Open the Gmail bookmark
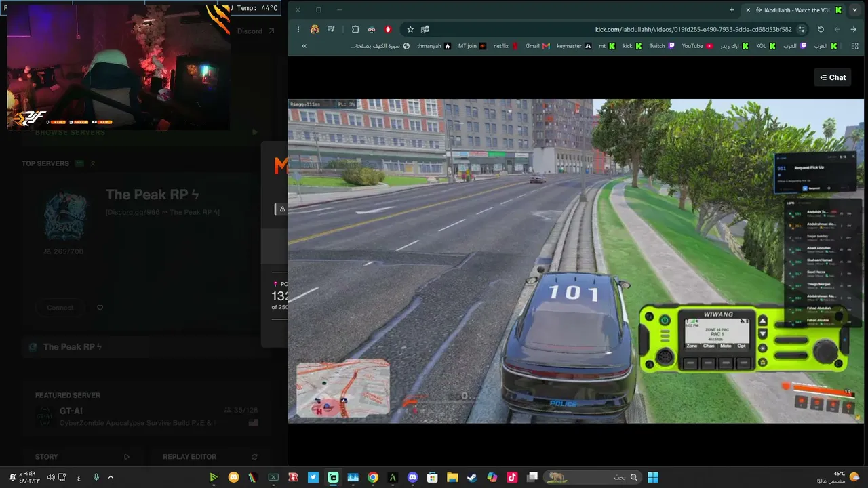 point(537,46)
